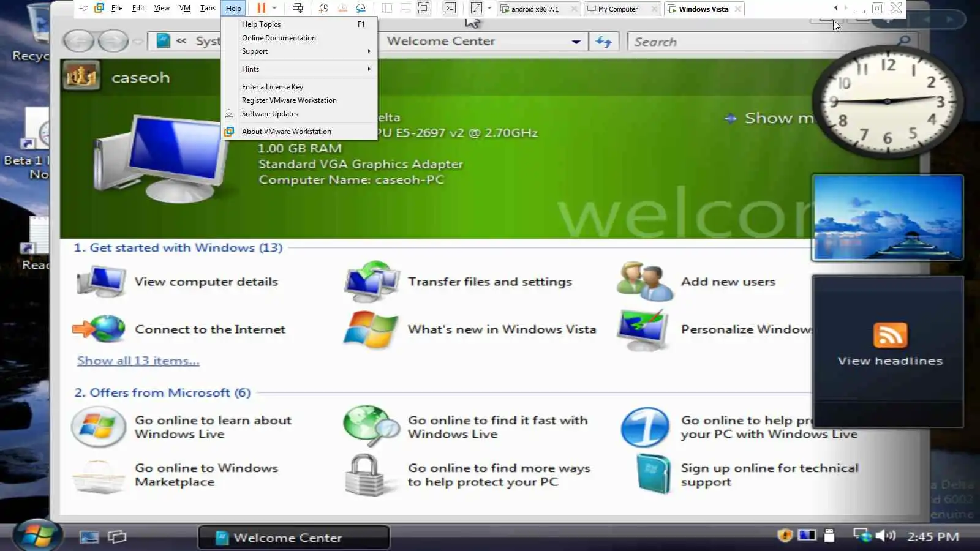This screenshot has width=980, height=551.
Task: Enter full screen mode via the toolbar icon
Action: (x=424, y=9)
